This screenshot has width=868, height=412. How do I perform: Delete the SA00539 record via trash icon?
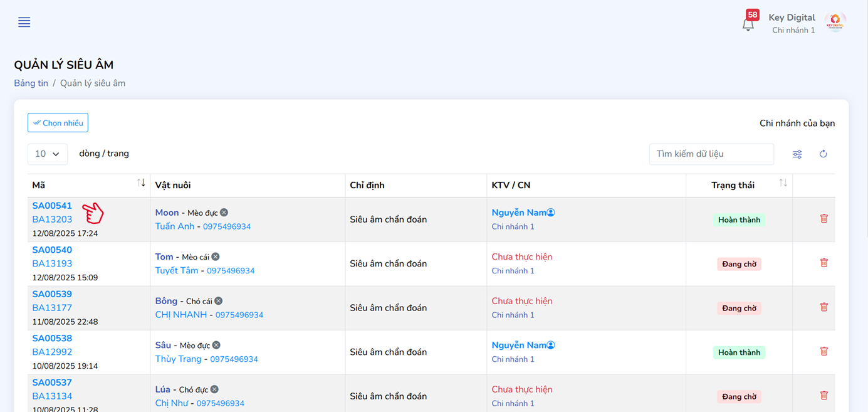824,307
